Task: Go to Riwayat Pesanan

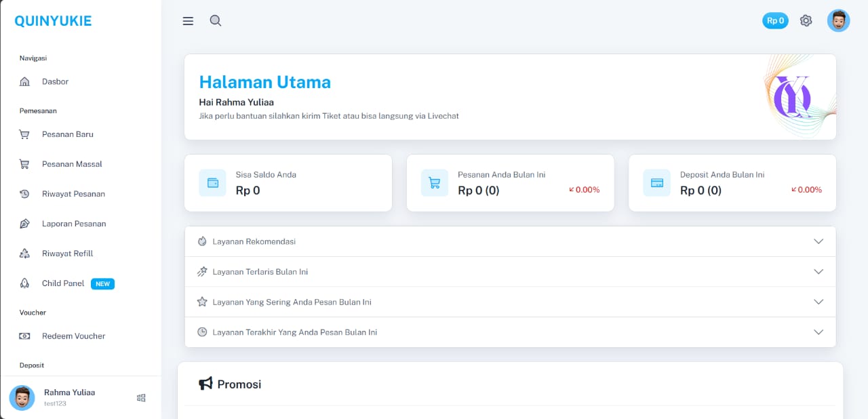Action: click(73, 194)
